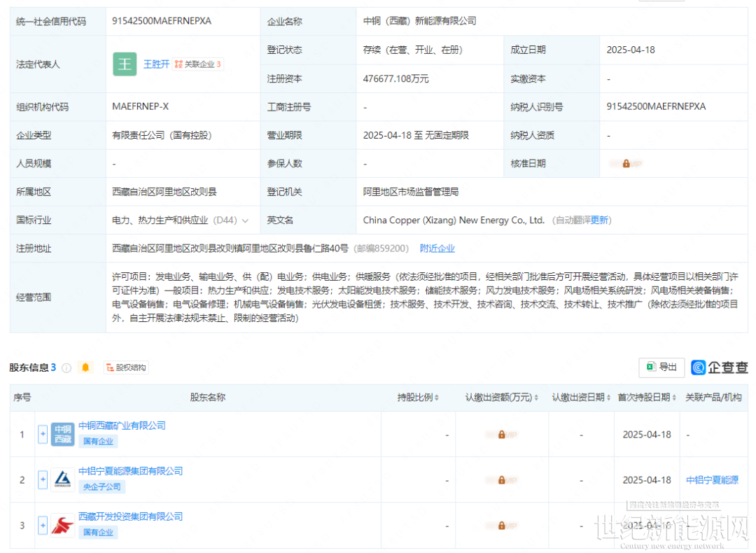
Task: Open the 关联企业 3 tag
Action: (197, 64)
